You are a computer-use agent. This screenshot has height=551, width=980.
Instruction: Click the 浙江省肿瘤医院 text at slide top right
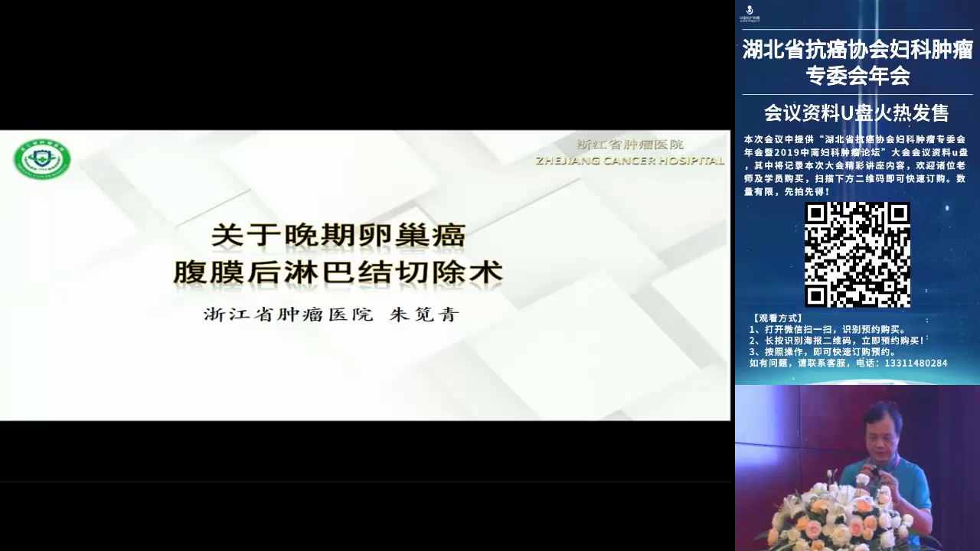click(629, 144)
